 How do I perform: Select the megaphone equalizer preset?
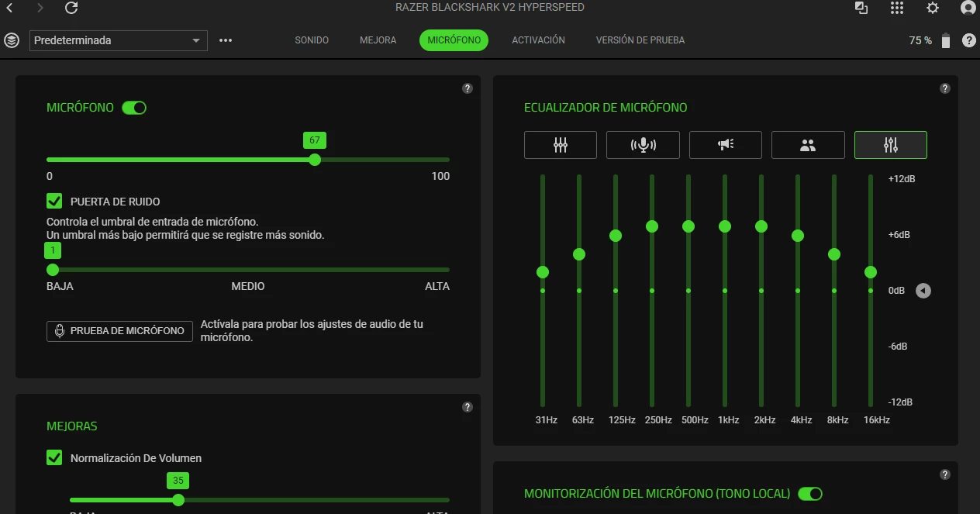click(726, 145)
